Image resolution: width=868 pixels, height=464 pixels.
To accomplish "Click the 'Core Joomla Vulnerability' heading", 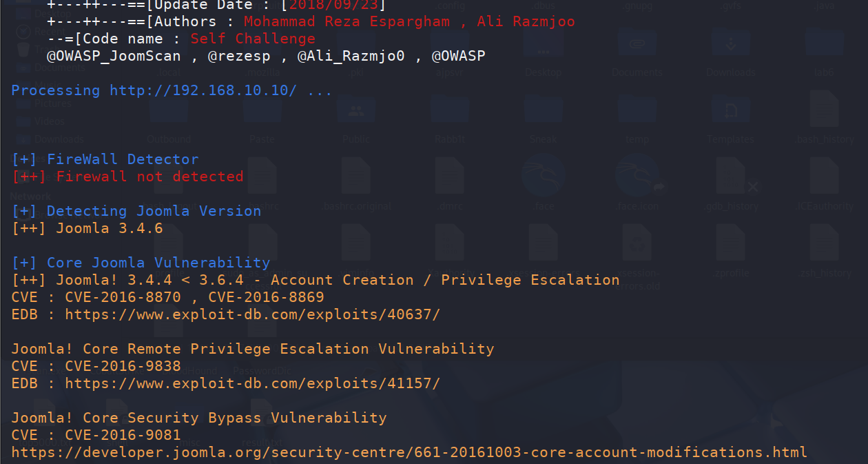I will click(x=141, y=263).
